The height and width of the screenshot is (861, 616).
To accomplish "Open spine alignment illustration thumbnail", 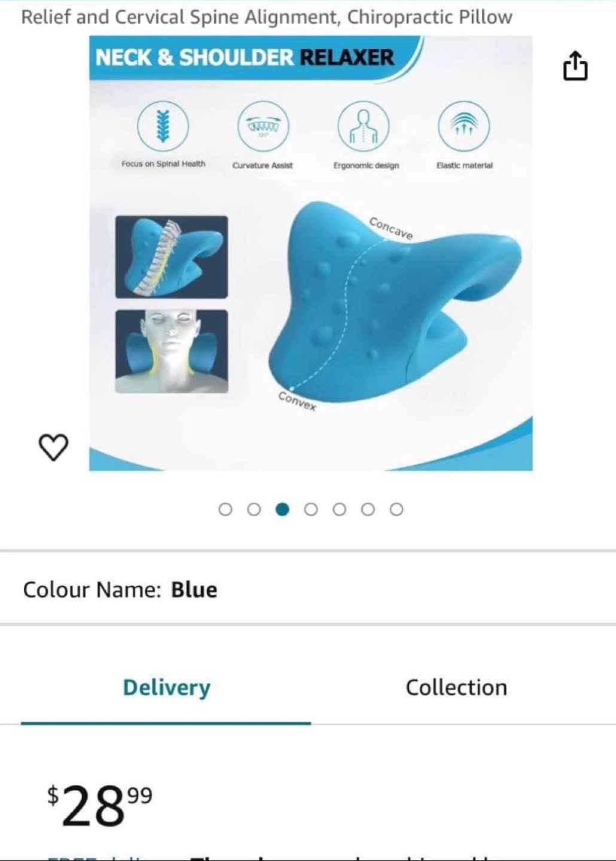I will coord(172,257).
